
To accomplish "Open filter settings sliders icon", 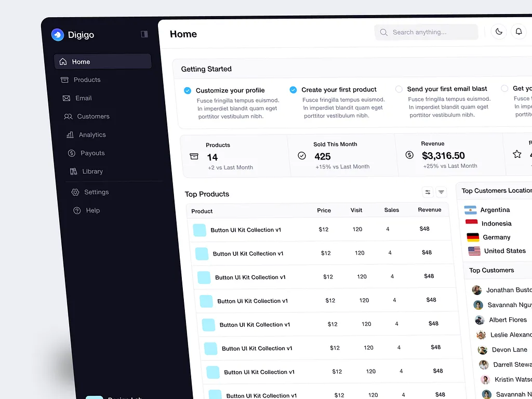I will coord(428,192).
